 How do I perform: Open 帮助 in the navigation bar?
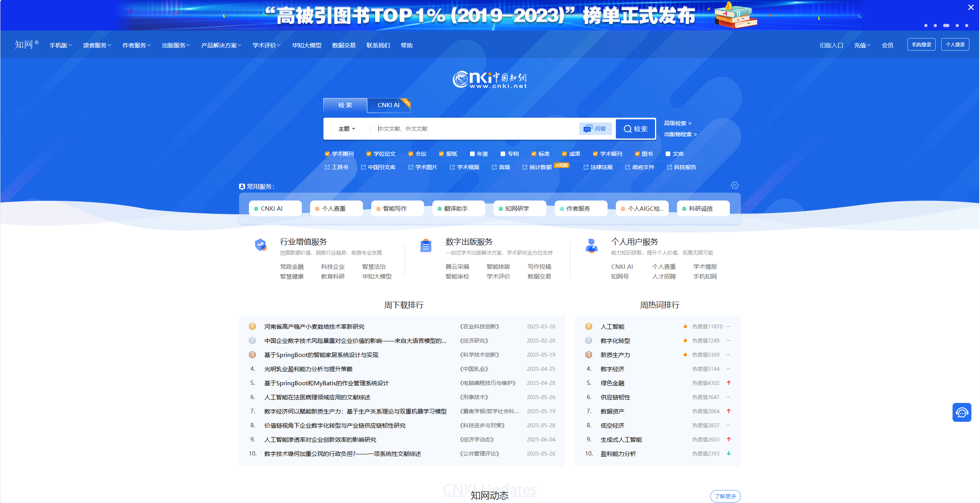tap(407, 46)
